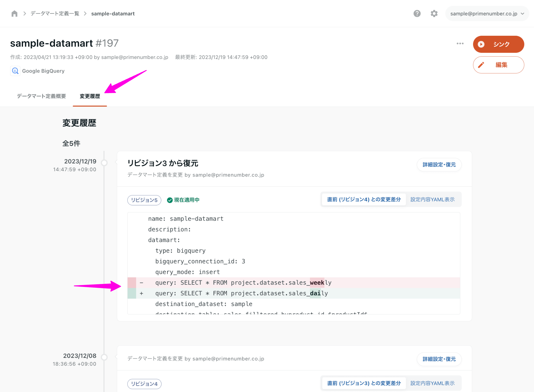This screenshot has height=392, width=534.
Task: Click timeline marker for 2023/12/08
Action: click(104, 357)
